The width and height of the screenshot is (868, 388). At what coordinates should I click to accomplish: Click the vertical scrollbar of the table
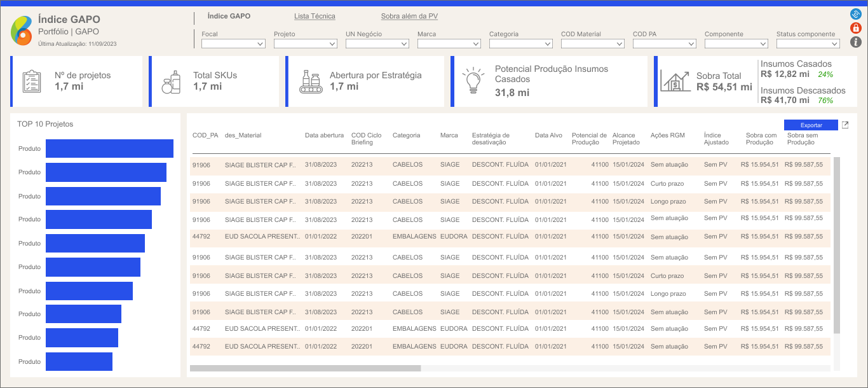pyautogui.click(x=836, y=245)
